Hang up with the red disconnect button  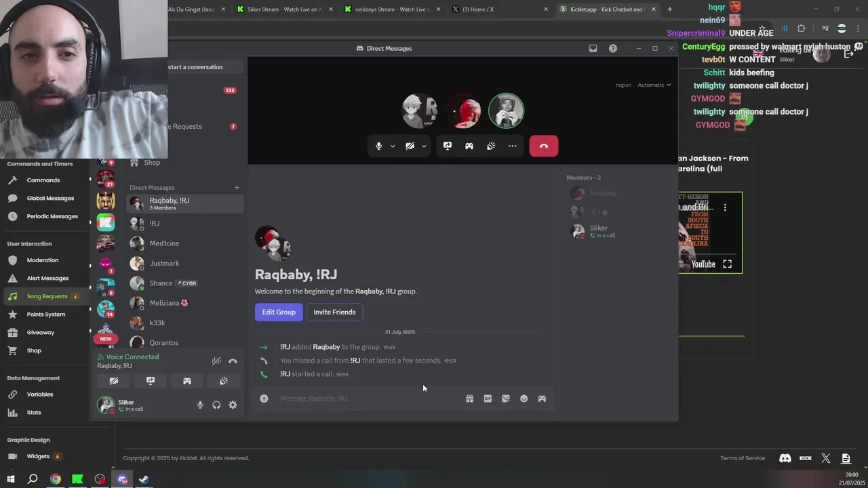pyautogui.click(x=544, y=146)
